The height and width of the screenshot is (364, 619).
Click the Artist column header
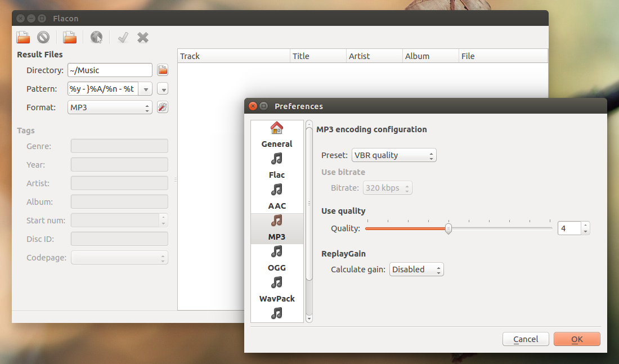(x=374, y=56)
